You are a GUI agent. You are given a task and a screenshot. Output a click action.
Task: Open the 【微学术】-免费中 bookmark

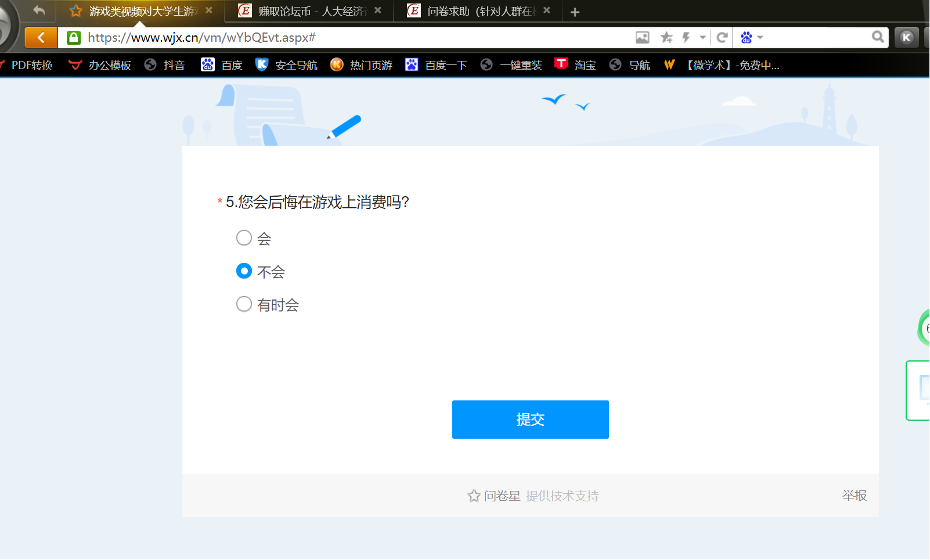722,65
